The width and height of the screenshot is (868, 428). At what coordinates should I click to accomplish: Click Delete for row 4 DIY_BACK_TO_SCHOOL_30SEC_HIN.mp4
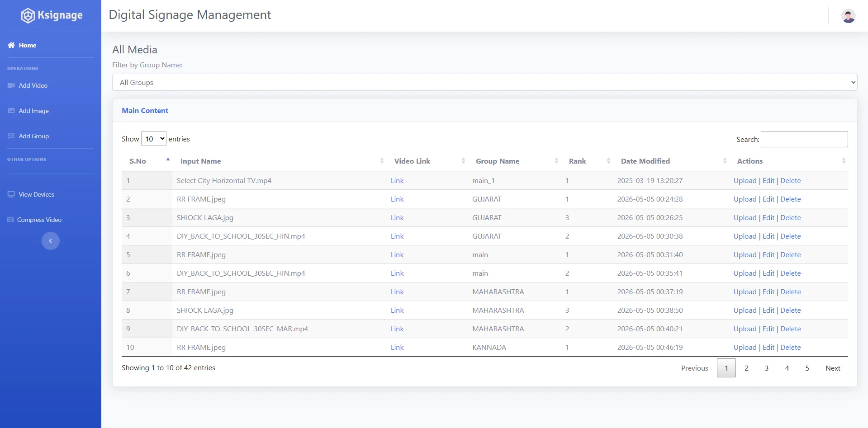[791, 236]
